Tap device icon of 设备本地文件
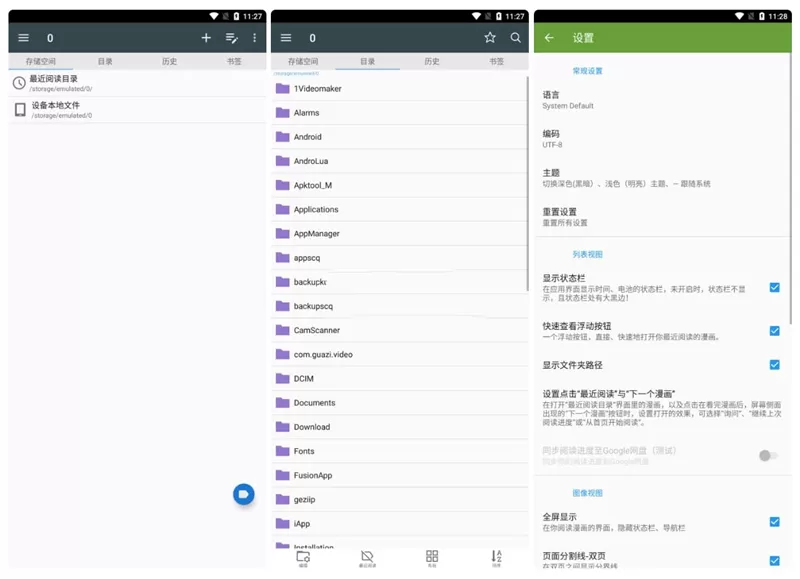 pos(20,110)
